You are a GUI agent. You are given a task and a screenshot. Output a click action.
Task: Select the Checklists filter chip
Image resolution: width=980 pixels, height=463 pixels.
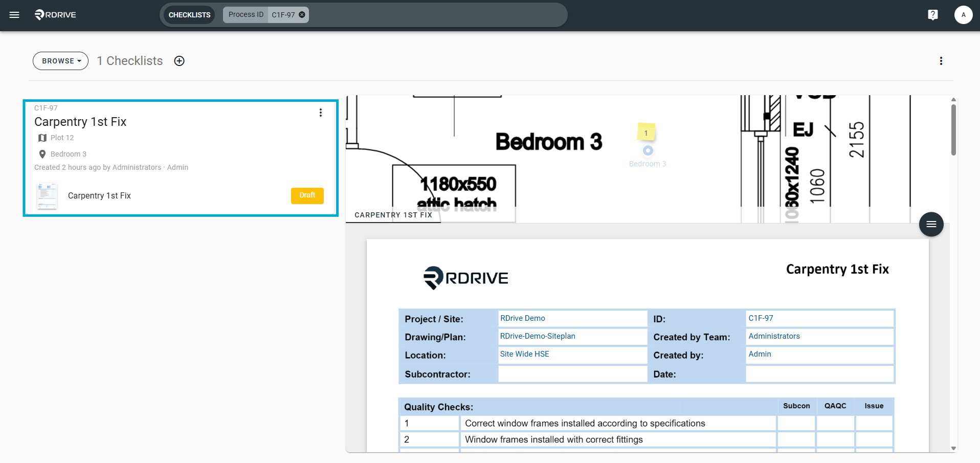189,15
